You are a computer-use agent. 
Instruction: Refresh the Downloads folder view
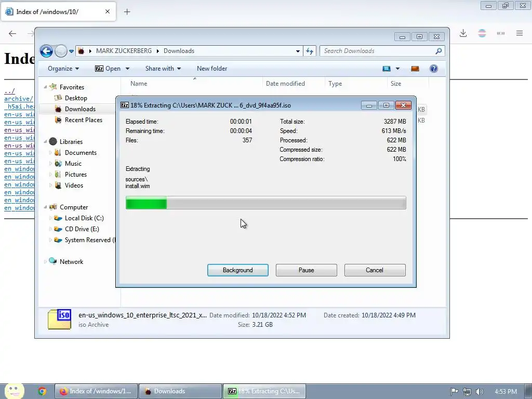coord(310,51)
